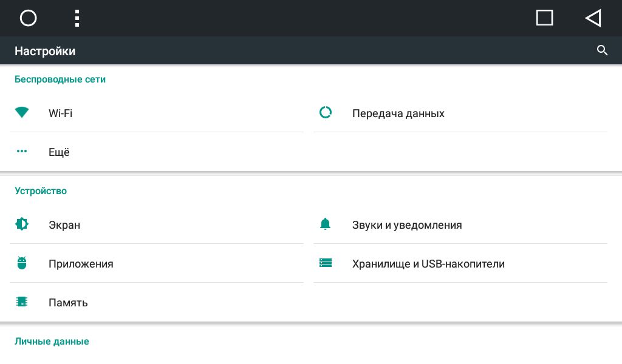Open Память settings
The image size is (622, 364).
[x=157, y=302]
